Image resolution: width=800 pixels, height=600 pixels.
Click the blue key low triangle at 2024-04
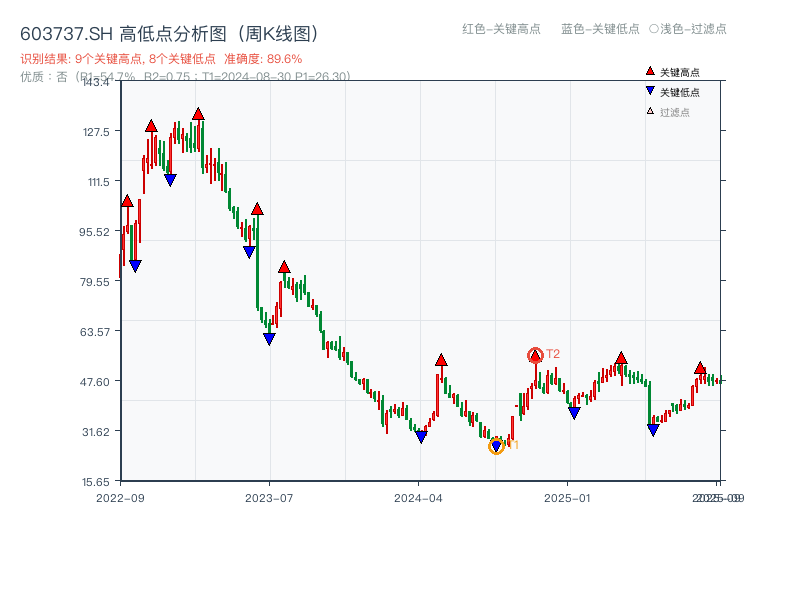point(421,437)
